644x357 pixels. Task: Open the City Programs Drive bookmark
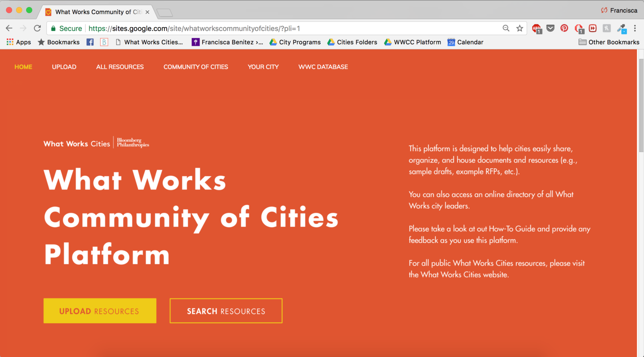(x=295, y=42)
